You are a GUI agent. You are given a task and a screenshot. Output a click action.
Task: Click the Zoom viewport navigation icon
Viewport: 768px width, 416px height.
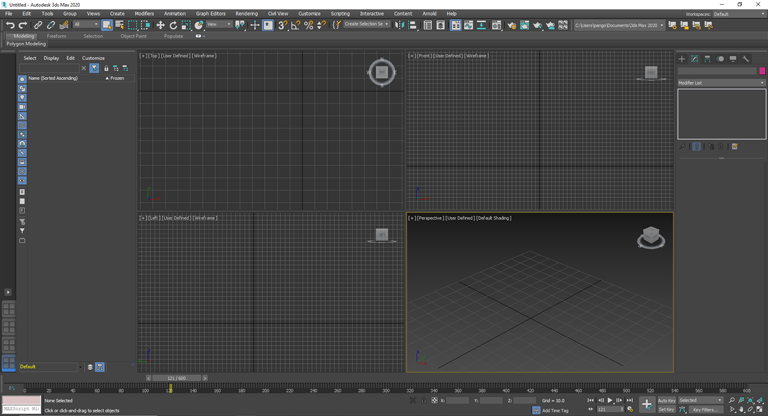[731, 400]
